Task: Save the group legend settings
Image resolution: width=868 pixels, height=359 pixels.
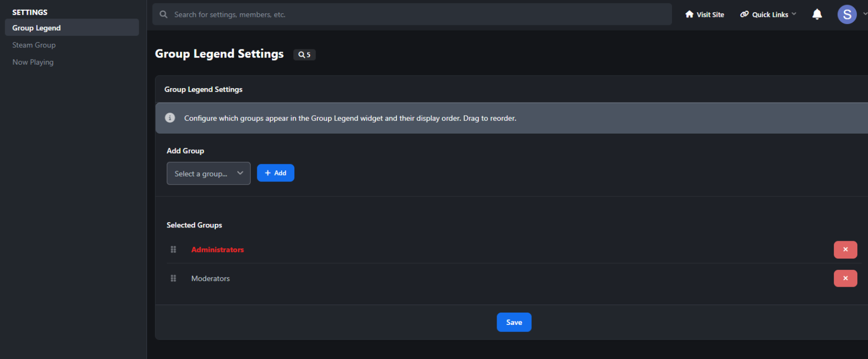Action: [x=514, y=322]
